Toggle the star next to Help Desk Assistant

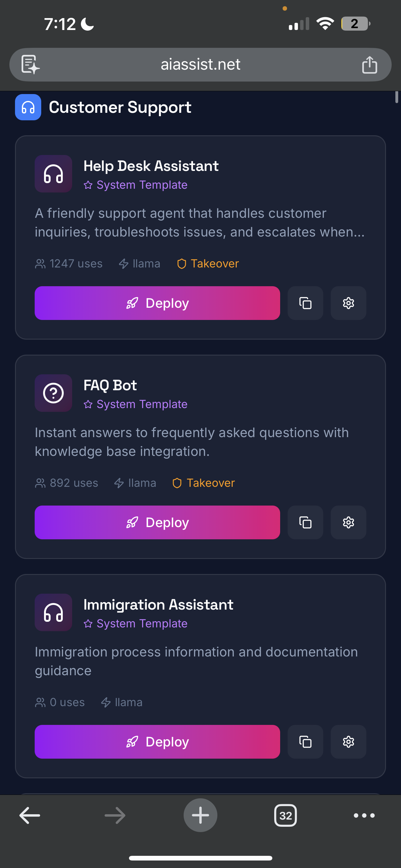pos(88,185)
